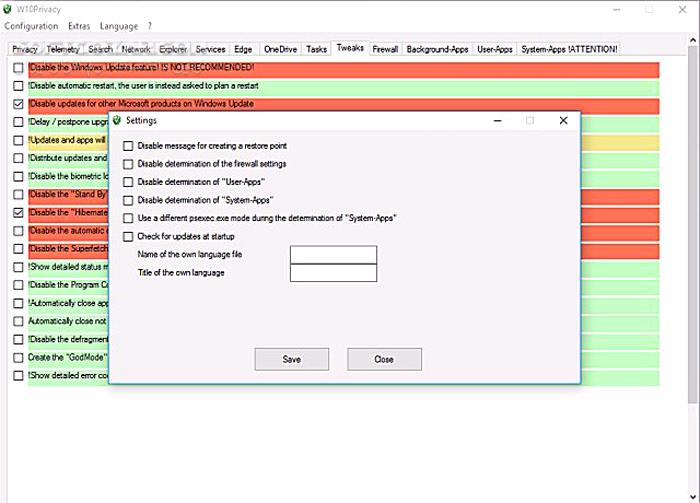The width and height of the screenshot is (700, 503).
Task: Switch to the Explorer tab
Action: click(x=173, y=50)
